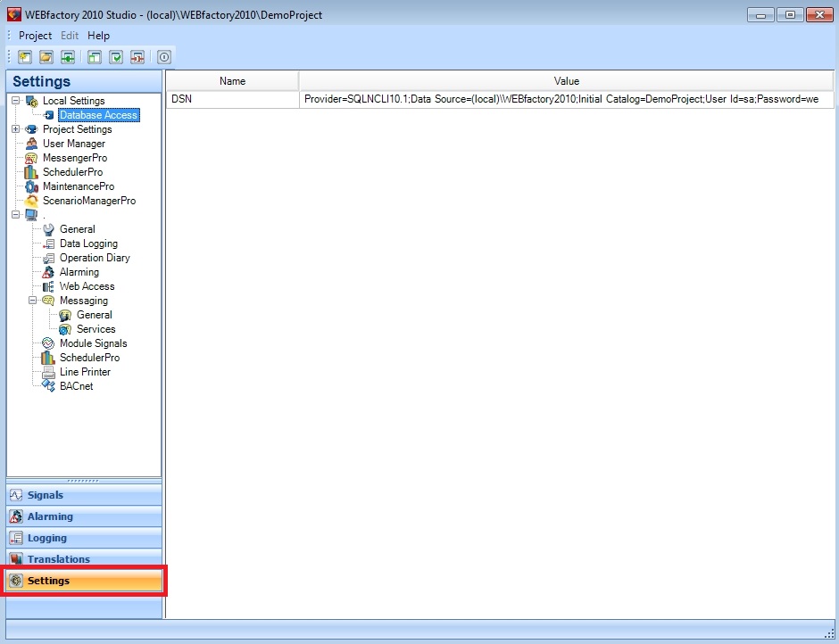Select Line Printer in the settings tree
Viewport: 839px width, 644px height.
pyautogui.click(x=85, y=372)
